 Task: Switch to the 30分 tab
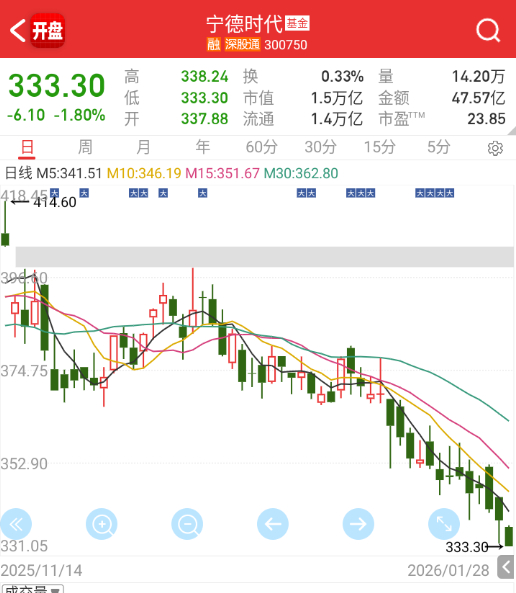[x=320, y=147]
